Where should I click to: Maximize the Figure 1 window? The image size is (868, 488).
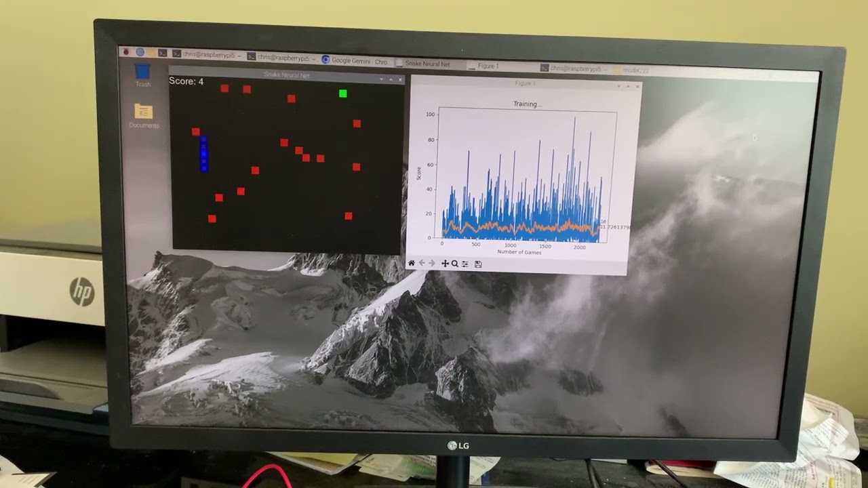tap(628, 86)
